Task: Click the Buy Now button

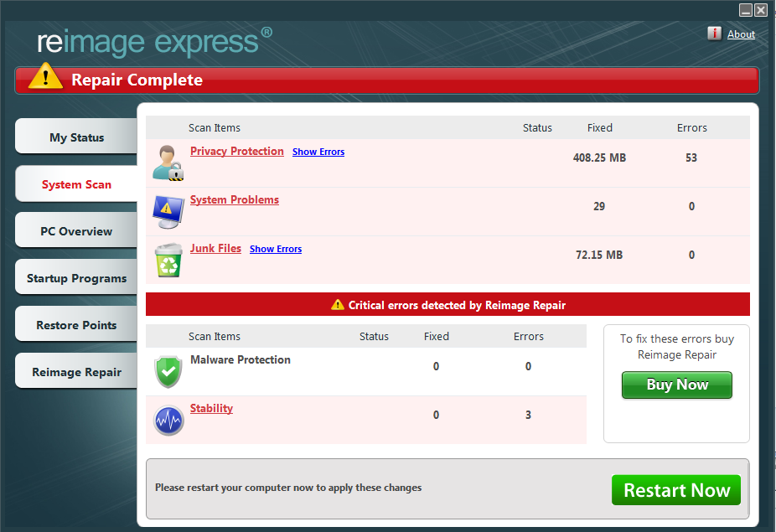Action: tap(677, 385)
